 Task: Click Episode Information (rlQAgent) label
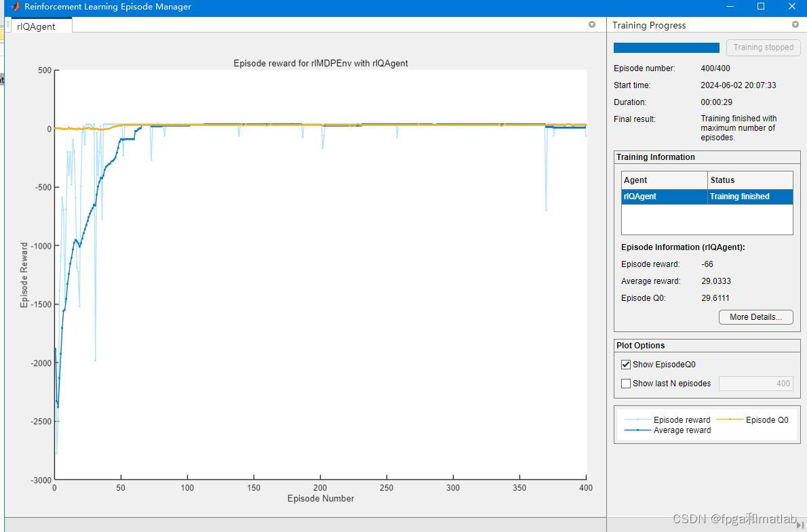coord(683,247)
